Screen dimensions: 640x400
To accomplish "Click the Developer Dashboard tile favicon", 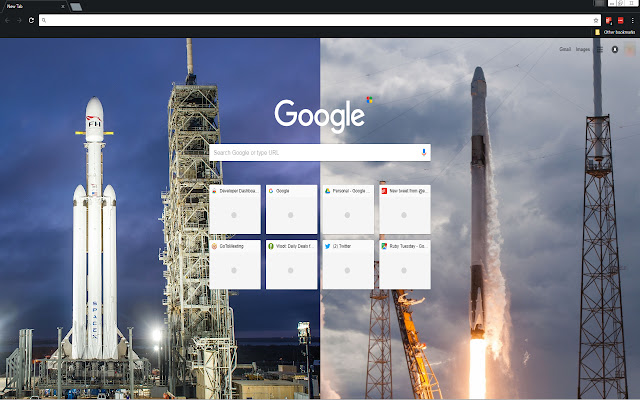I will coord(214,191).
